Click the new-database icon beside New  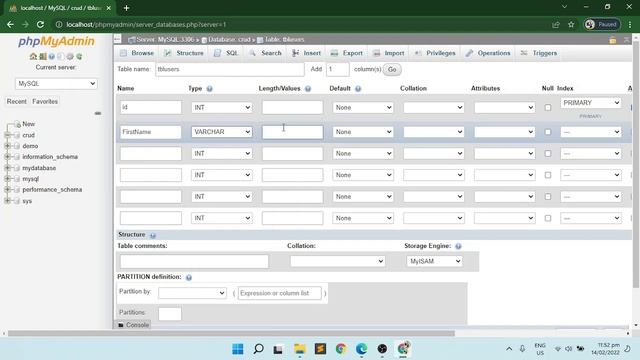coord(17,124)
